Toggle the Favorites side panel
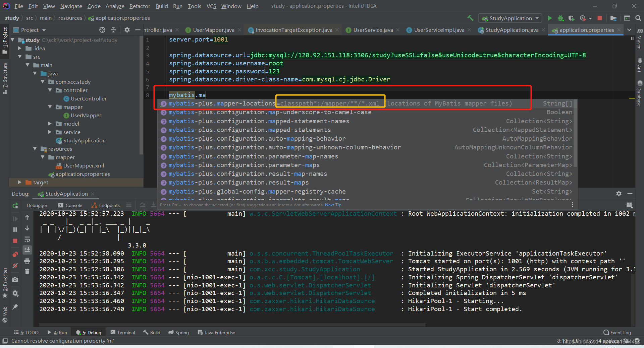Image resolution: width=644 pixels, height=348 pixels. (x=5, y=283)
